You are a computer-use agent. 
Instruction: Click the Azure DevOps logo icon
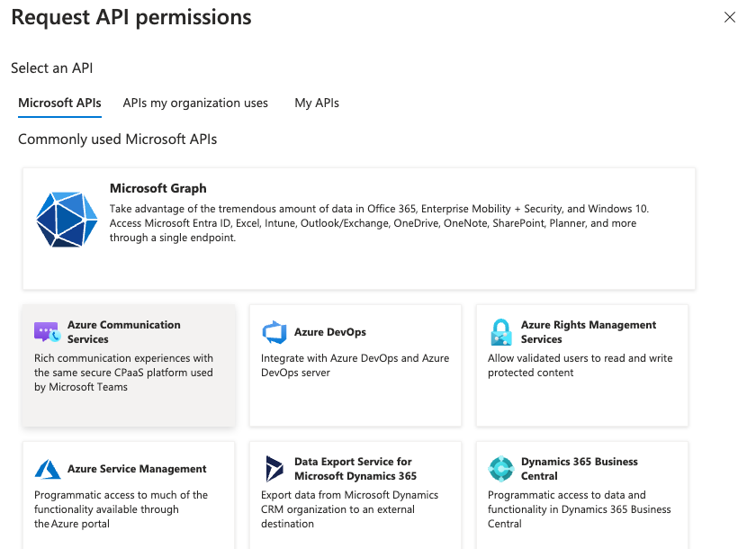pyautogui.click(x=274, y=332)
